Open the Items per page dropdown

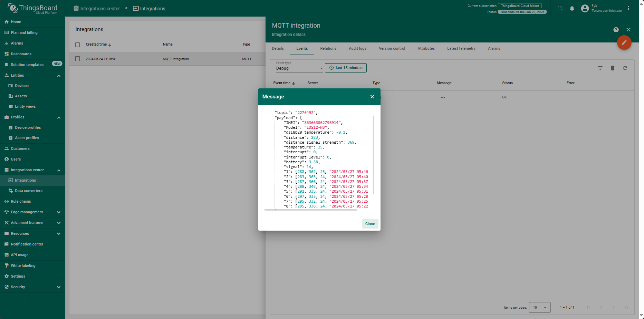[x=540, y=307]
